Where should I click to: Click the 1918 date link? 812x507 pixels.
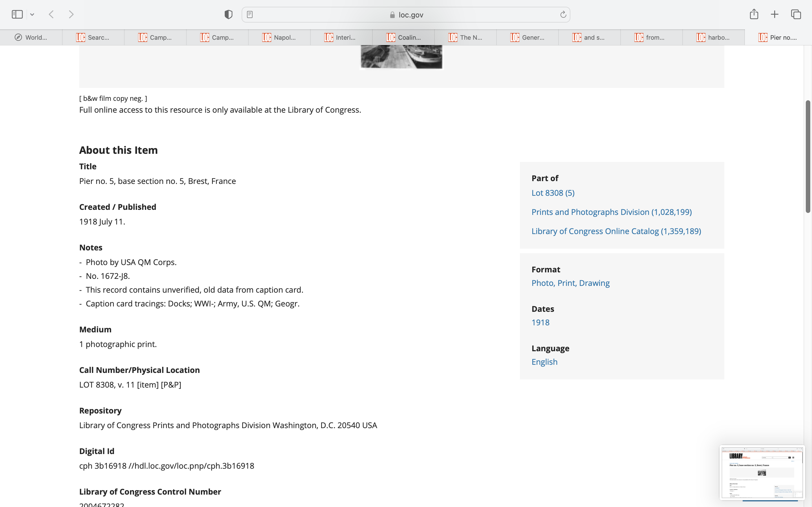540,322
